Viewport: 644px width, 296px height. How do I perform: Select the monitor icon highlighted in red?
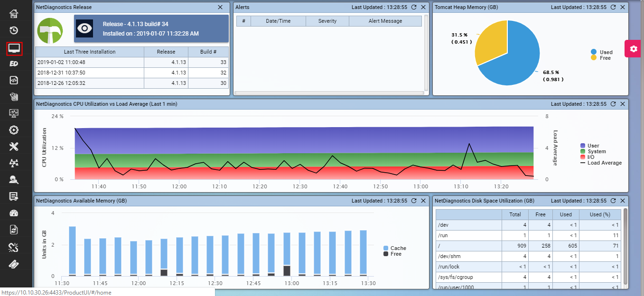[14, 48]
